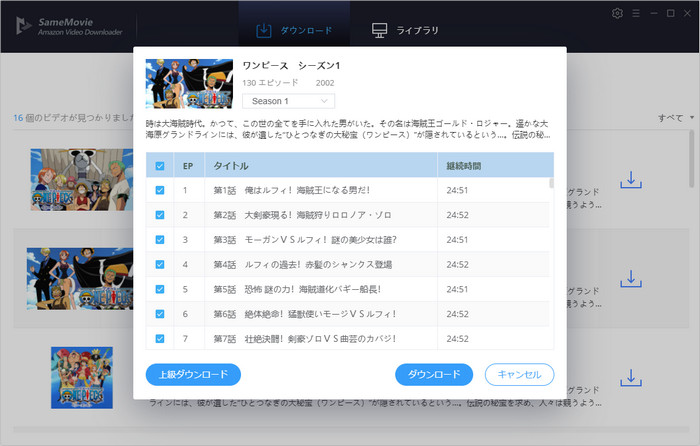
Task: Click the blue ダウンロード button in dialog
Action: pos(434,374)
